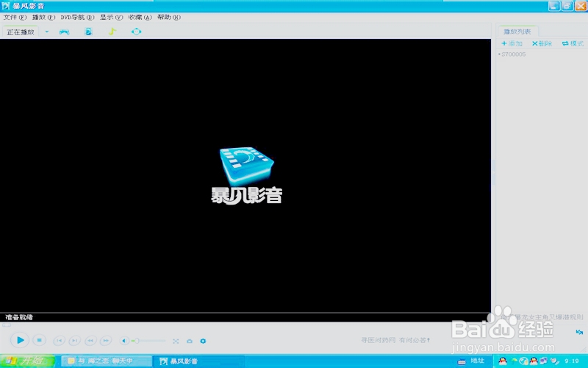The width and height of the screenshot is (588, 368).
Task: Open the green umbrella tray icon
Action: pos(514,361)
